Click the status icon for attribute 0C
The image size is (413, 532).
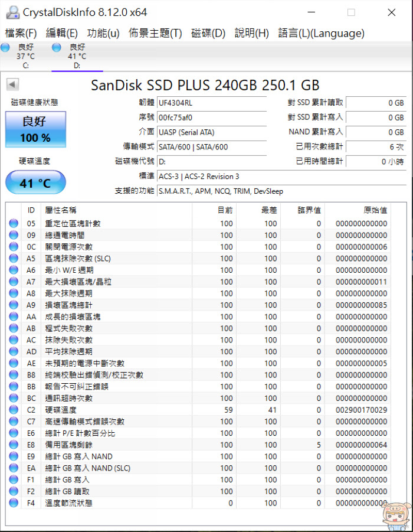coord(14,247)
